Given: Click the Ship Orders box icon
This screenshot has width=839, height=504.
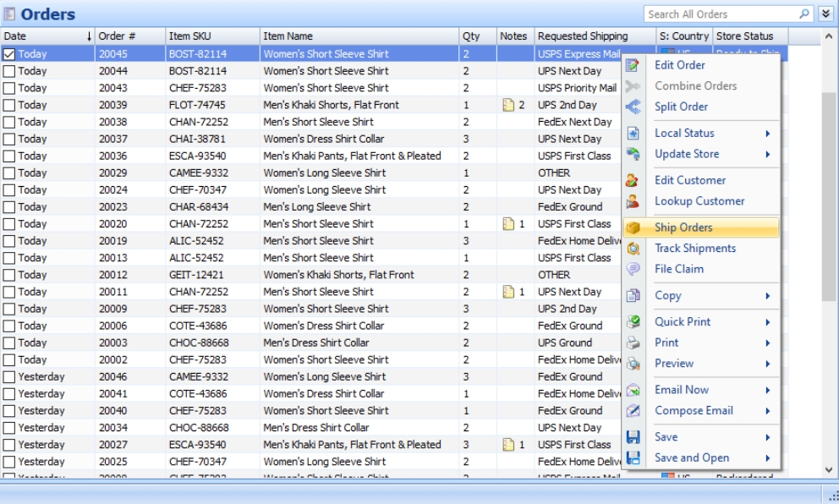Looking at the screenshot, I should (633, 227).
